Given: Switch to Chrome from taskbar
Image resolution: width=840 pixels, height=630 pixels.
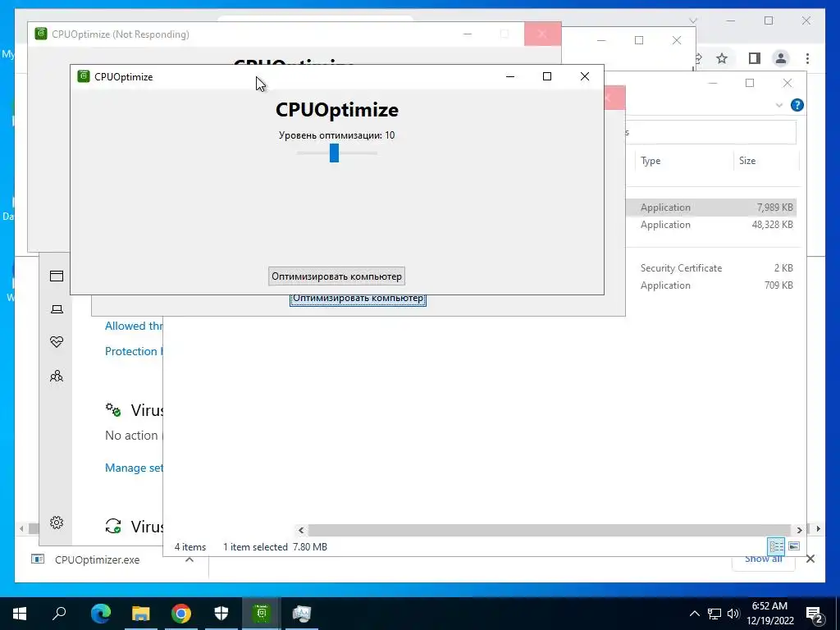Looking at the screenshot, I should (x=181, y=614).
